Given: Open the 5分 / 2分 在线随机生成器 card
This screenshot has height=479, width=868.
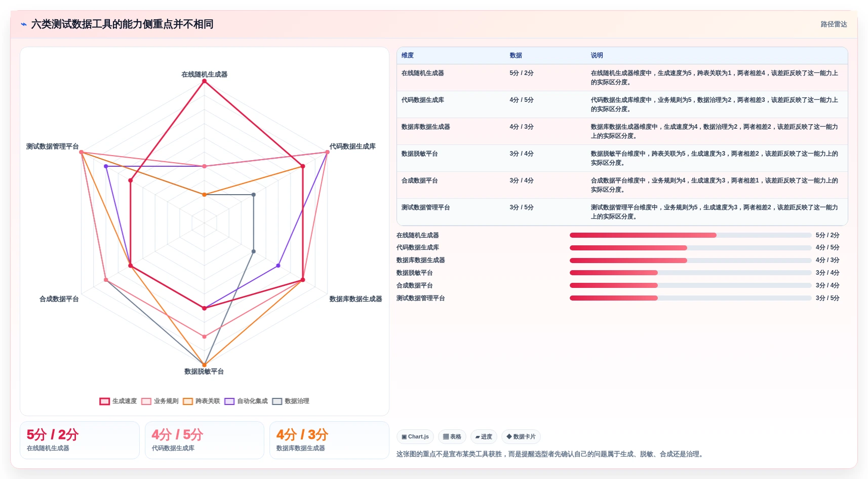Looking at the screenshot, I should click(80, 440).
